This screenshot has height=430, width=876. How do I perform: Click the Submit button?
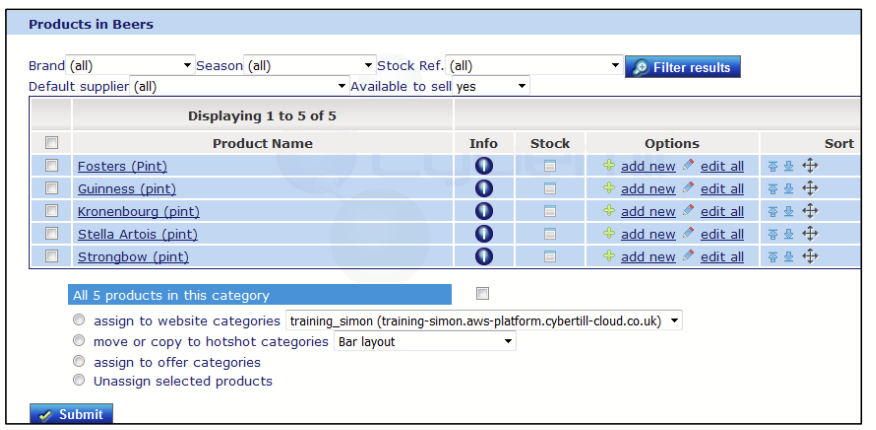pos(71,414)
